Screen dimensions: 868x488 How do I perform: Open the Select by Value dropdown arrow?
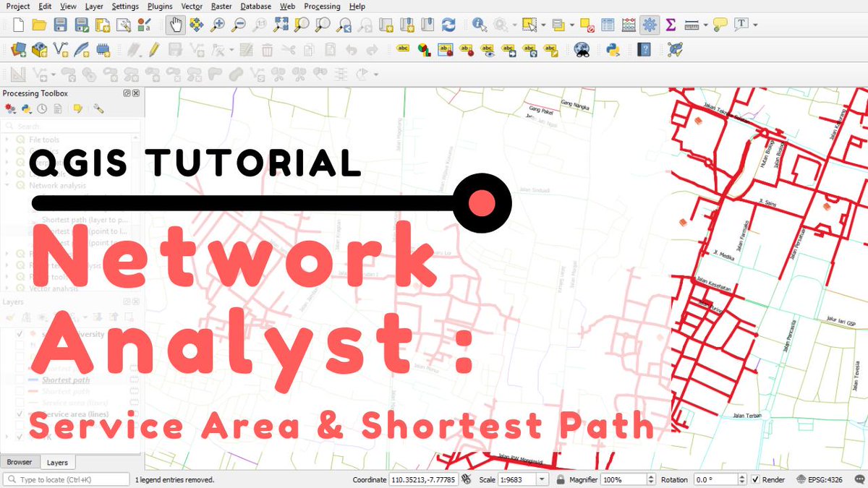(x=571, y=25)
